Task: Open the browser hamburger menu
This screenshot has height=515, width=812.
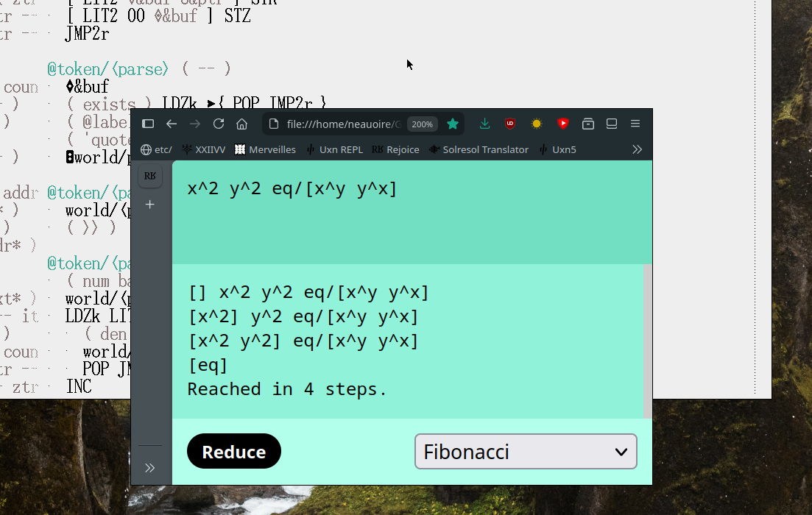Action: (635, 124)
